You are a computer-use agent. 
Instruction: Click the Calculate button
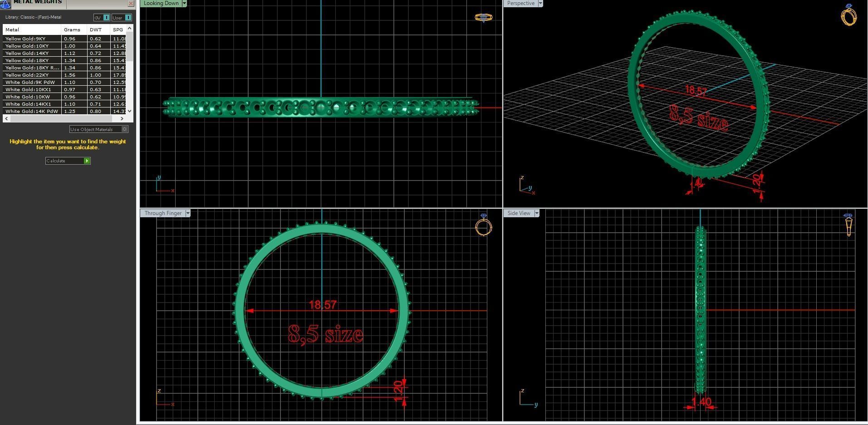[x=68, y=161]
